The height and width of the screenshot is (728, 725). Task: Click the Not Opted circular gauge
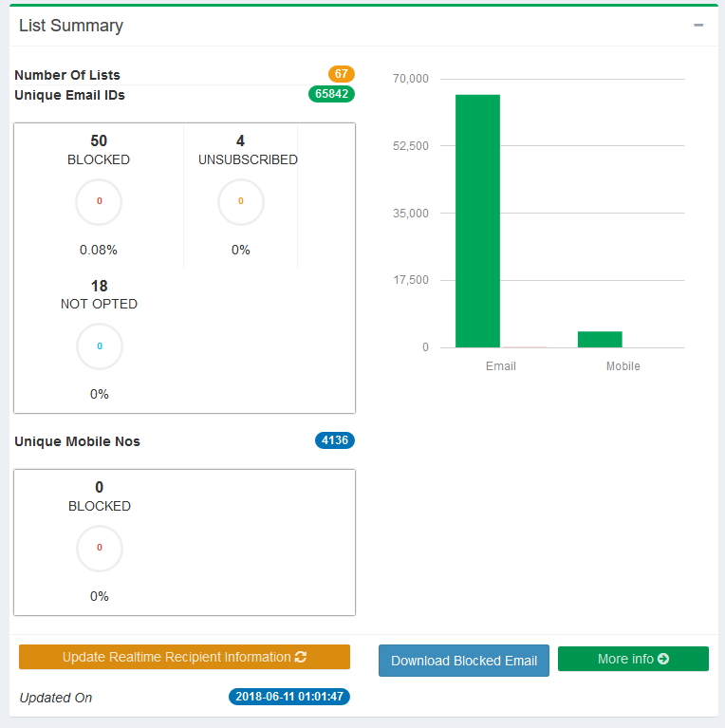point(99,346)
